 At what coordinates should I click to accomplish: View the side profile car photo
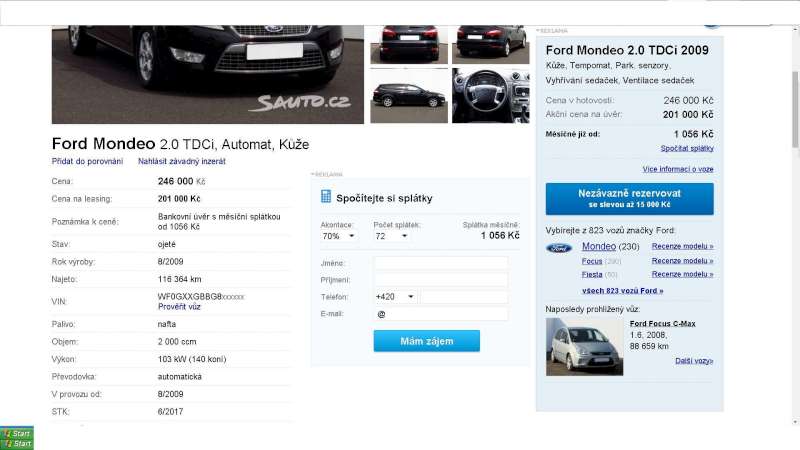(x=409, y=95)
